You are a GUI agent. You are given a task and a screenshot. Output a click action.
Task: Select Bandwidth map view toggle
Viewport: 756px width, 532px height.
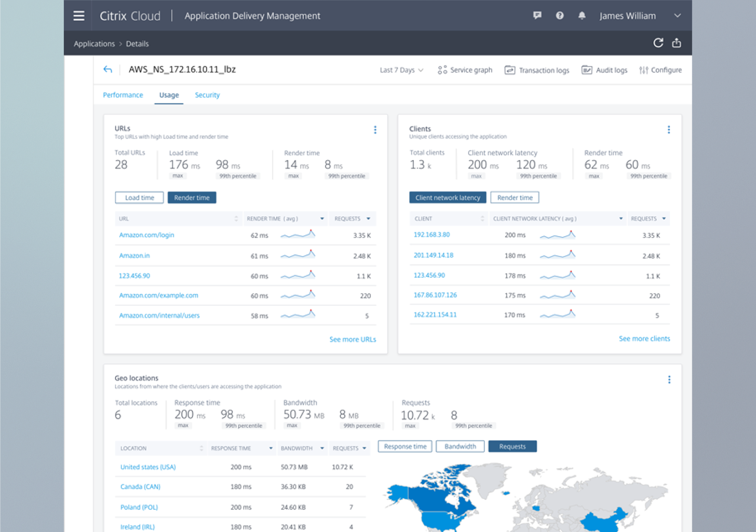(x=460, y=447)
